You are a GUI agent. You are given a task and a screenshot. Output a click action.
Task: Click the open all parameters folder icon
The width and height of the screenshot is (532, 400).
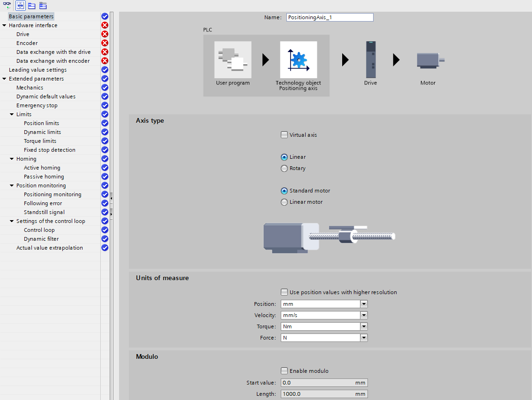click(31, 6)
